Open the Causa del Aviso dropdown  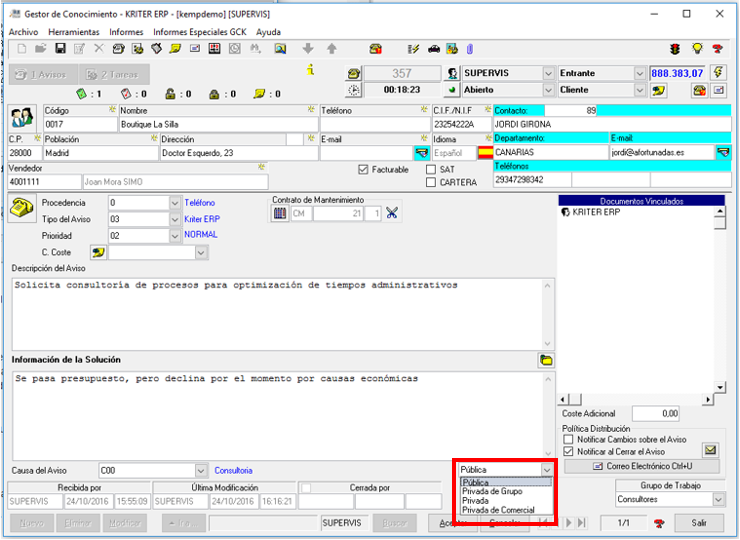[x=201, y=471]
